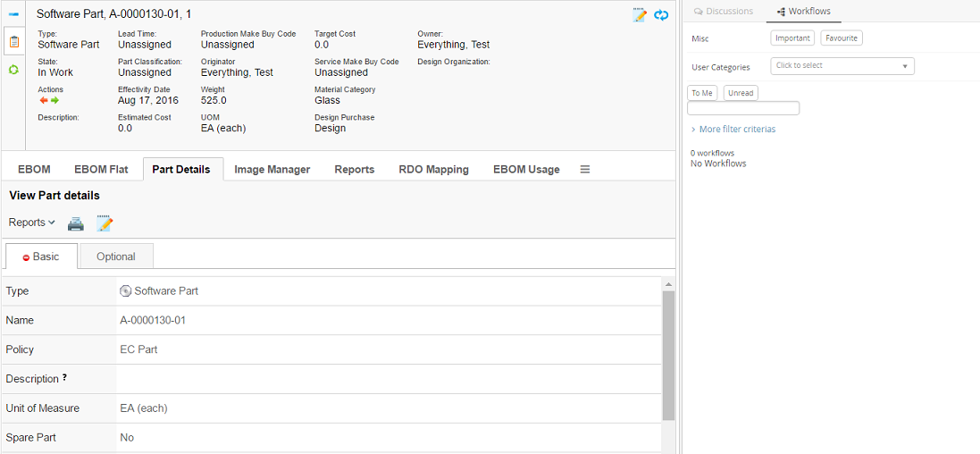The image size is (980, 454).
Task: Open the User Categories dropdown
Action: 842,66
